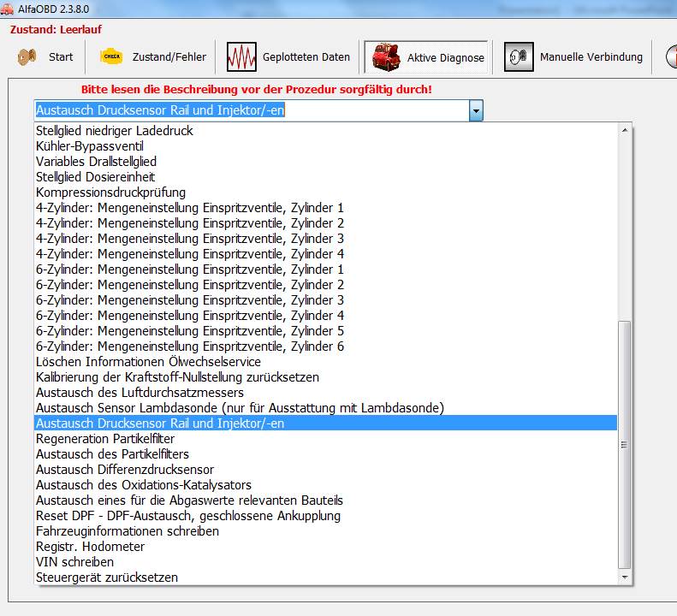The height and width of the screenshot is (616, 677).
Task: Select "Austausch Differenzdrucksensor" option
Action: [125, 470]
